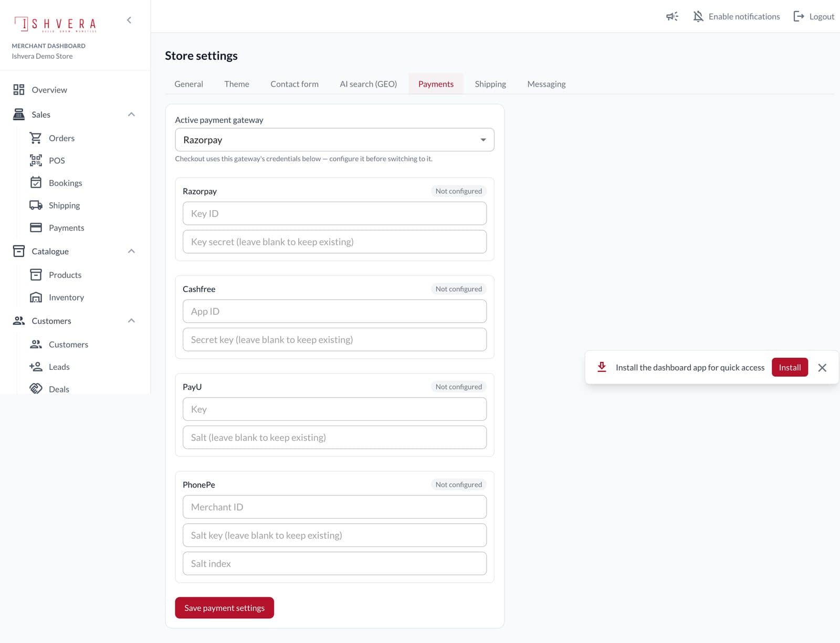Click the Orders shopping cart icon
Image resolution: width=840 pixels, height=643 pixels.
coord(36,138)
